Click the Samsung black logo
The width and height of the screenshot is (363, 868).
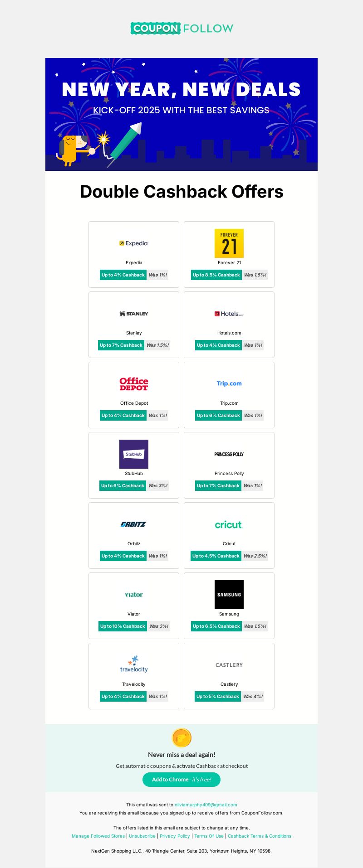pyautogui.click(x=229, y=595)
